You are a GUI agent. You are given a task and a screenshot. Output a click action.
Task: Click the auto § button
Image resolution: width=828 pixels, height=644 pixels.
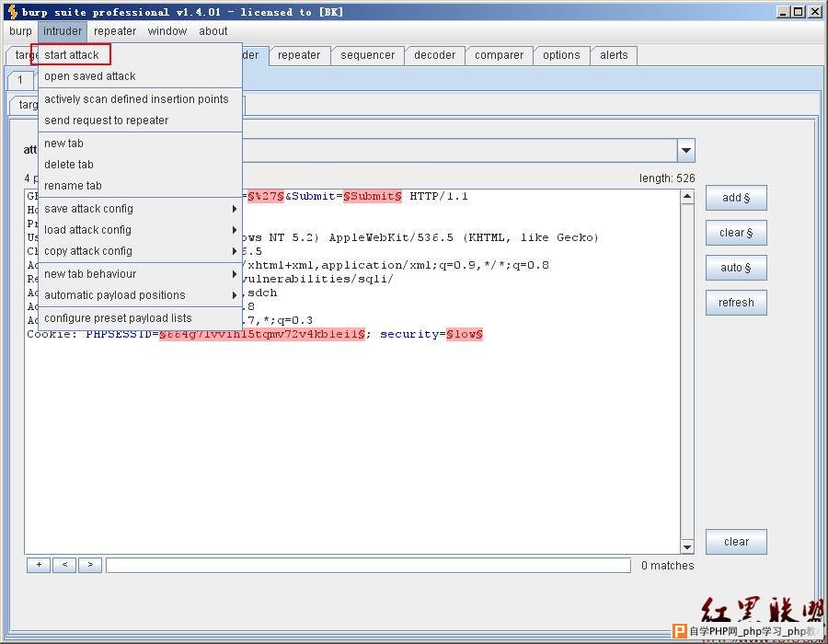(x=736, y=268)
